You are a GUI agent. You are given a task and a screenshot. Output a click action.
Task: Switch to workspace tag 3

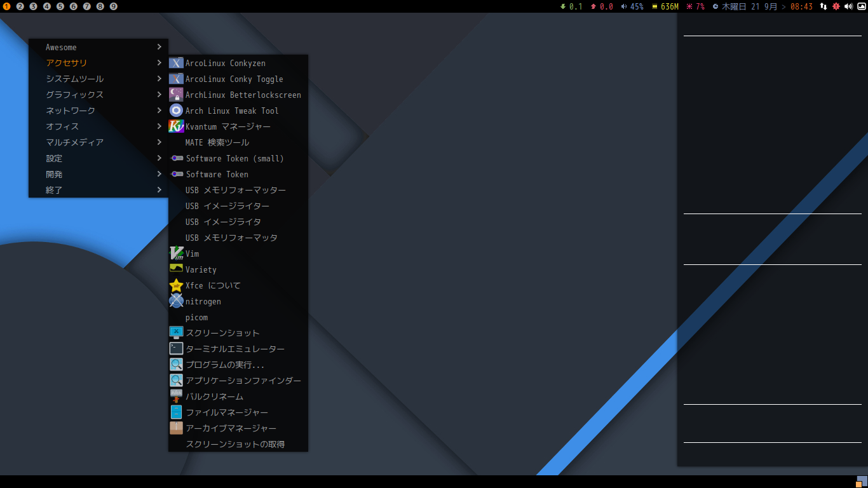pos(34,6)
